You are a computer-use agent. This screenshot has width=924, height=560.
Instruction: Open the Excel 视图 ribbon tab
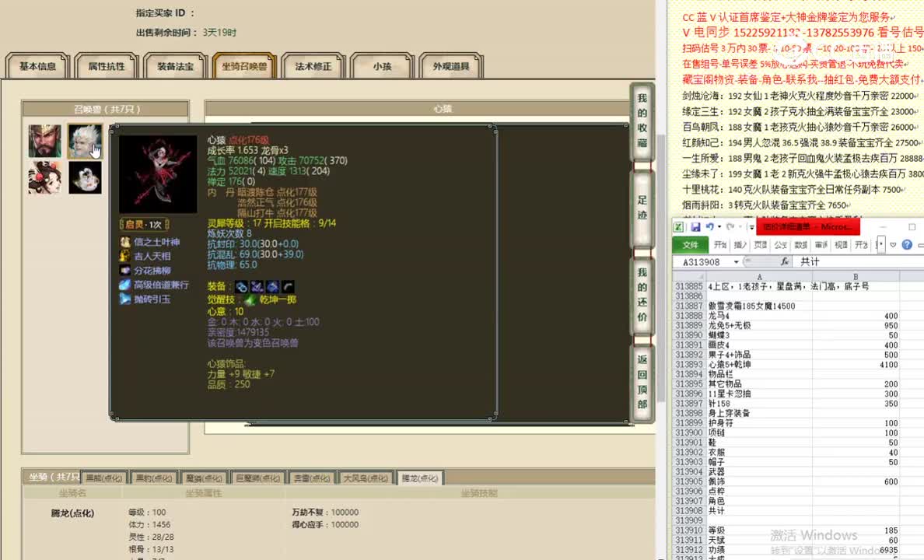click(842, 245)
